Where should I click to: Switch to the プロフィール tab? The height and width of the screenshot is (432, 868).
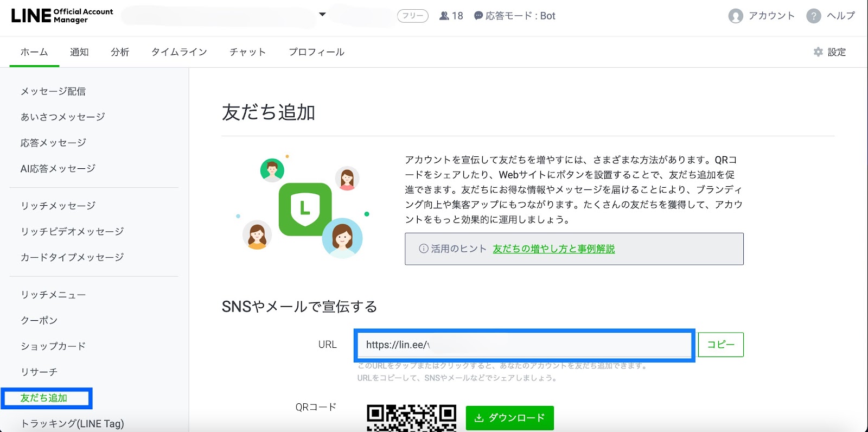click(x=316, y=52)
